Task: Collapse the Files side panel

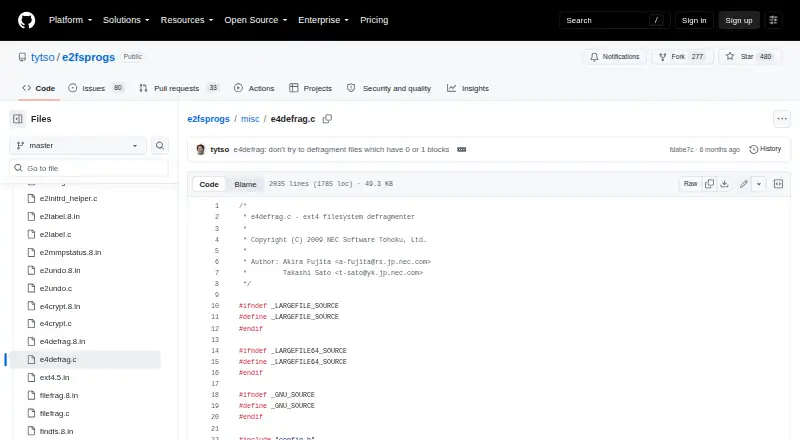Action: pos(18,119)
